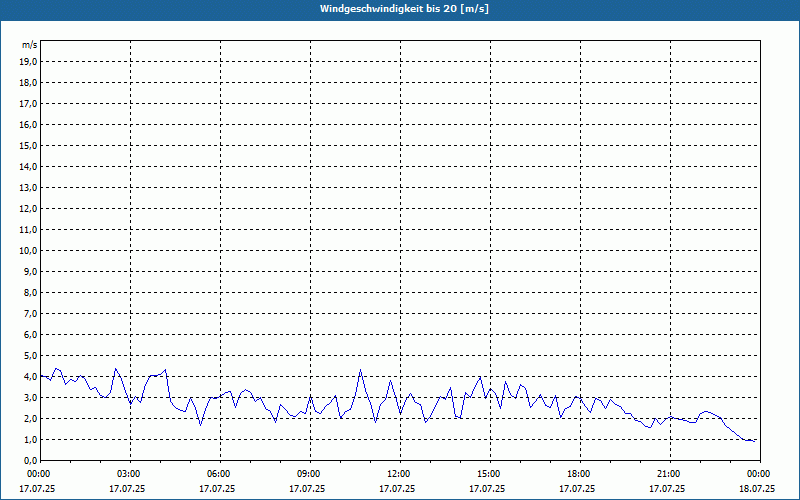800x500 pixels.
Task: Click the '17.07.25' date under 12:00
Action: coord(397,489)
